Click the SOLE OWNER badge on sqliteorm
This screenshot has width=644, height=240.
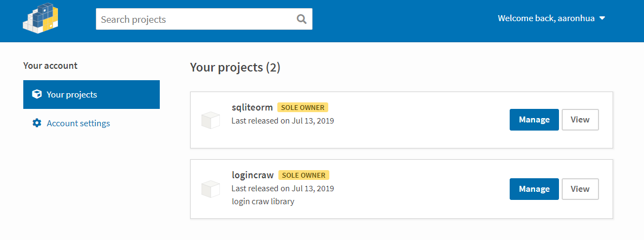(x=303, y=108)
